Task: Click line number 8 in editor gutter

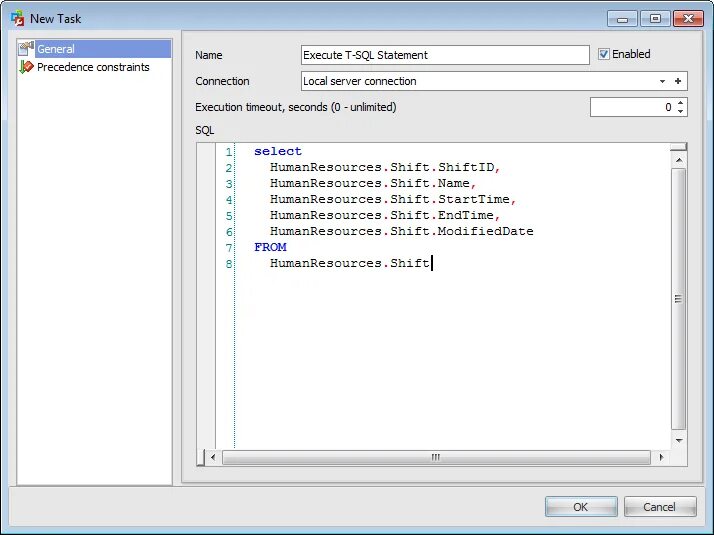Action: click(x=229, y=264)
